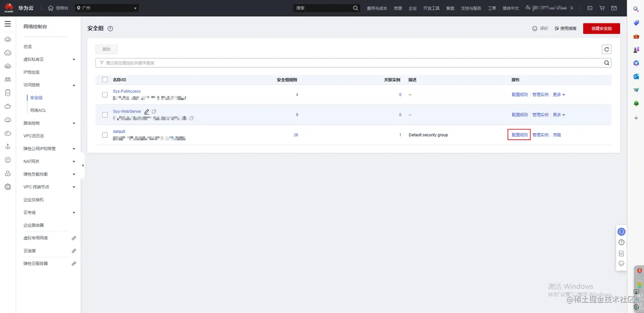Click the external link icon beside 弹性云服务器
The width and height of the screenshot is (644, 313).
[74, 264]
